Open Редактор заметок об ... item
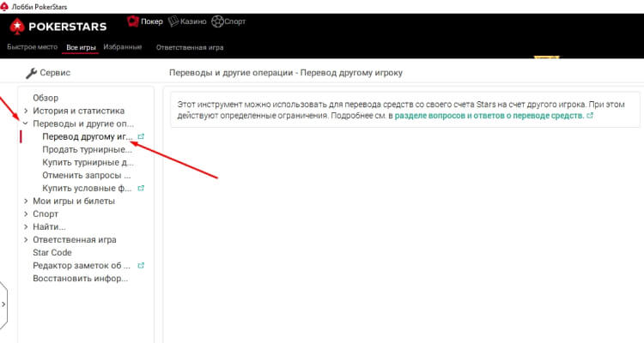This screenshot has width=644, height=343. tap(82, 266)
